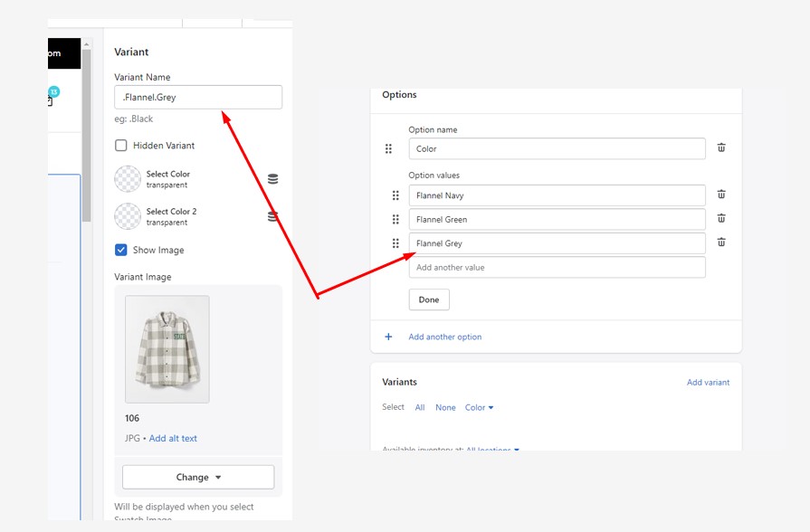Open database icon beside Select Color
This screenshot has width=810, height=532.
272,179
